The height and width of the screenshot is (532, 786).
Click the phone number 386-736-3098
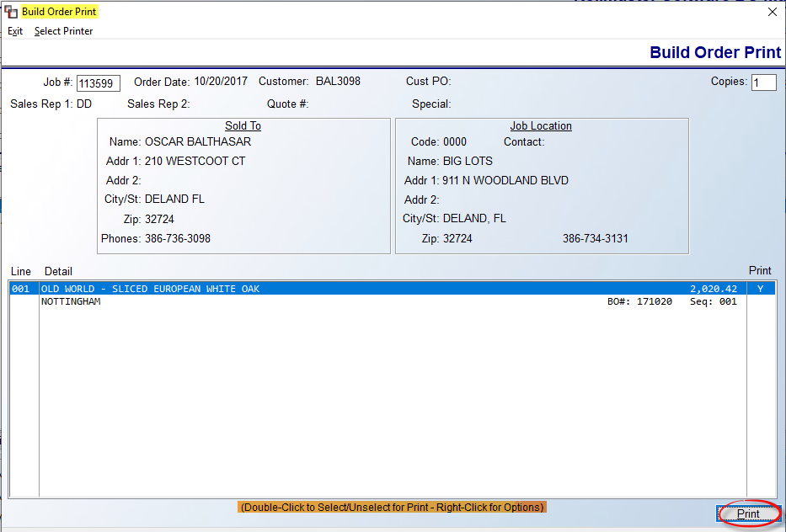coord(178,238)
